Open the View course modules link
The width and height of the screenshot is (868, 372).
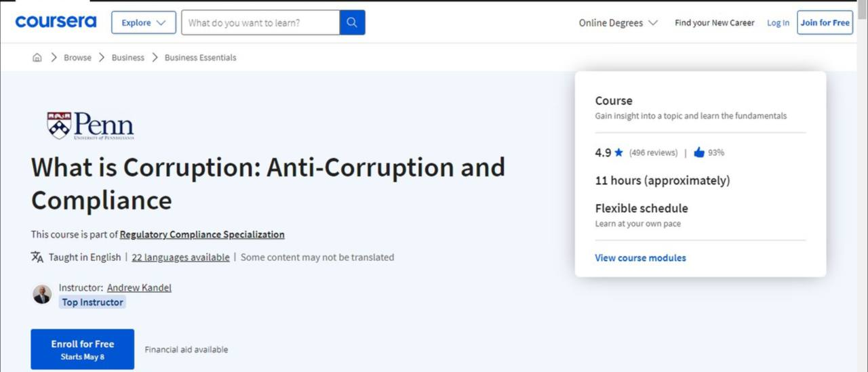coord(640,257)
